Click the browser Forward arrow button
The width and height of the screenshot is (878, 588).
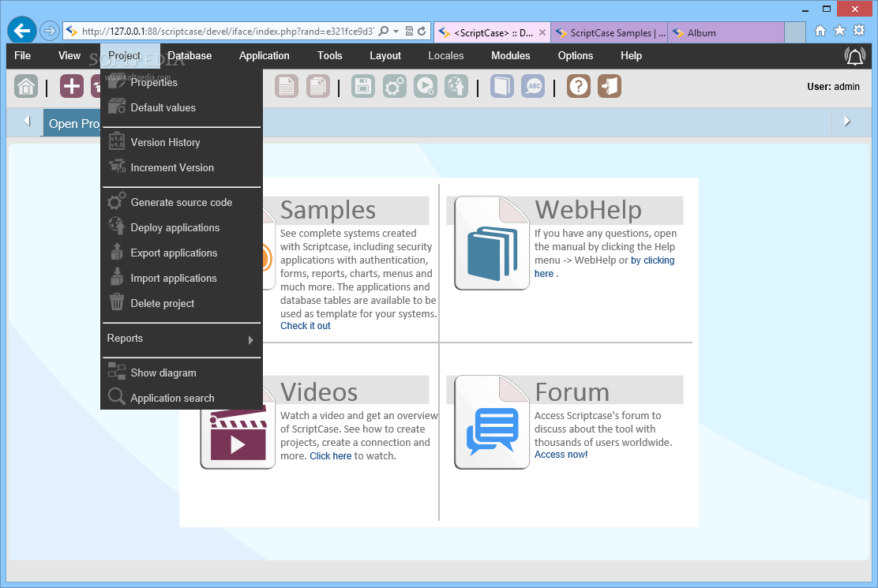pyautogui.click(x=50, y=31)
